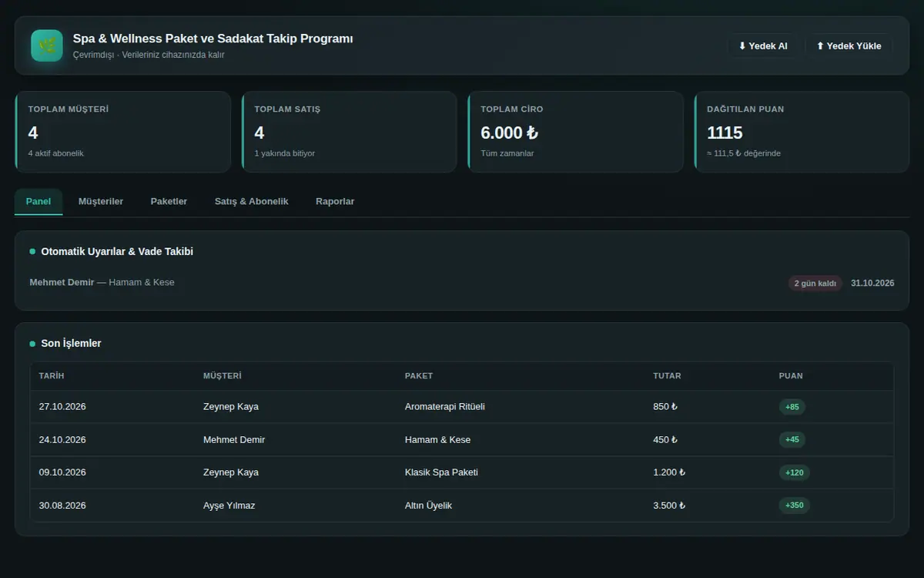Click the Klasik Spa Paketi cell

[441, 472]
